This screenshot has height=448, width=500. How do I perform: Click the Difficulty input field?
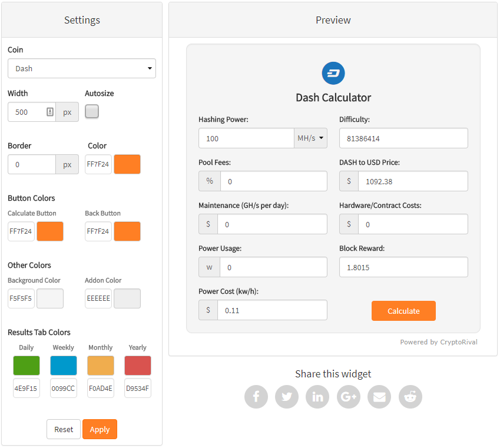pos(403,138)
